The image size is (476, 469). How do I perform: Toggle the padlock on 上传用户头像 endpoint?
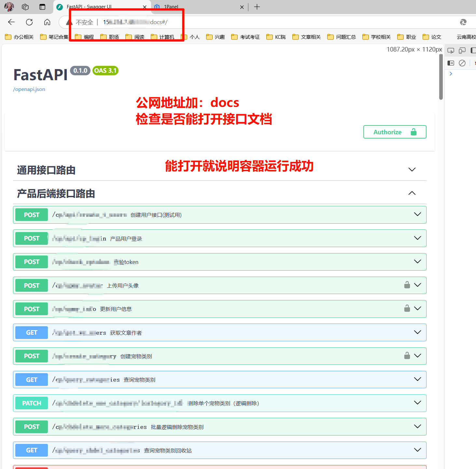point(407,285)
